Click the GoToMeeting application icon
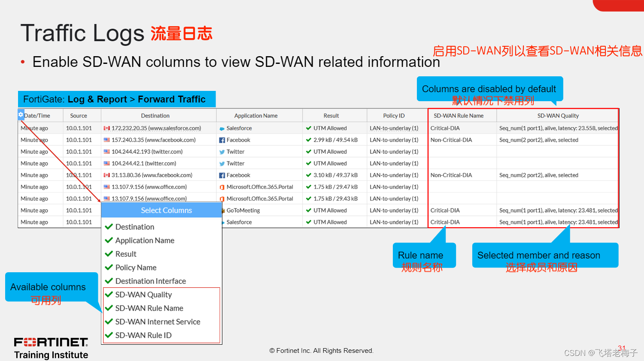Viewport: 644px width, 361px height. click(x=223, y=211)
